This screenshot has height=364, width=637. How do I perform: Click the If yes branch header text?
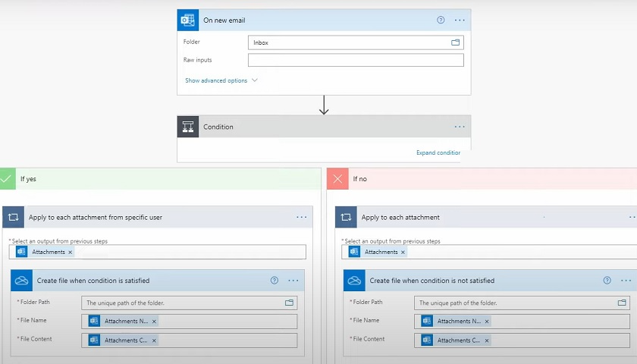click(x=28, y=179)
